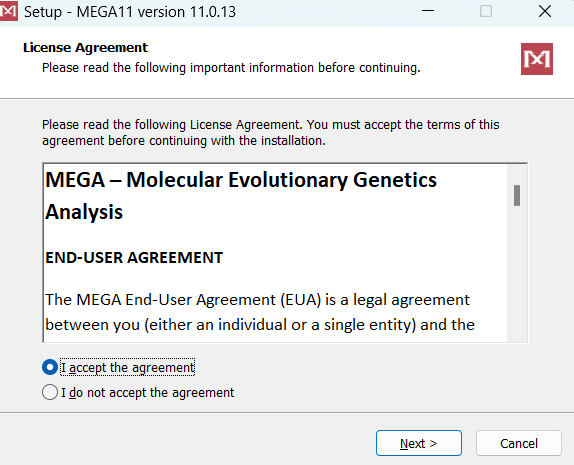The width and height of the screenshot is (574, 465).
Task: Select the 'I do not accept the agreement' radio
Action: click(50, 392)
